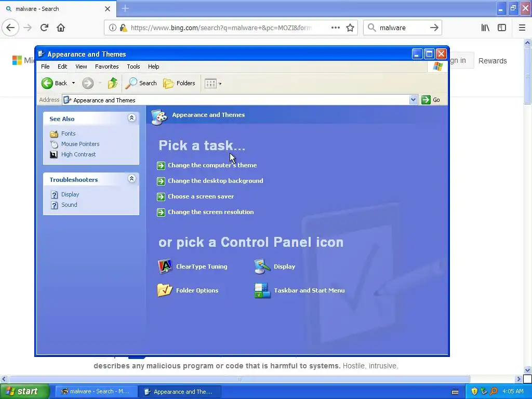
Task: Click the magnifier tray icon
Action: (494, 392)
